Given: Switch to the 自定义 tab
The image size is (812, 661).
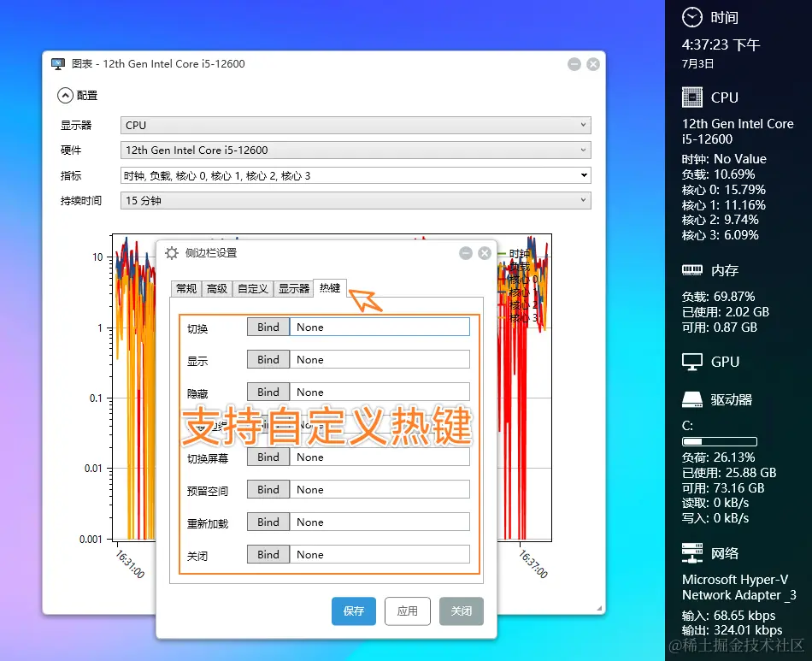Looking at the screenshot, I should [x=253, y=288].
